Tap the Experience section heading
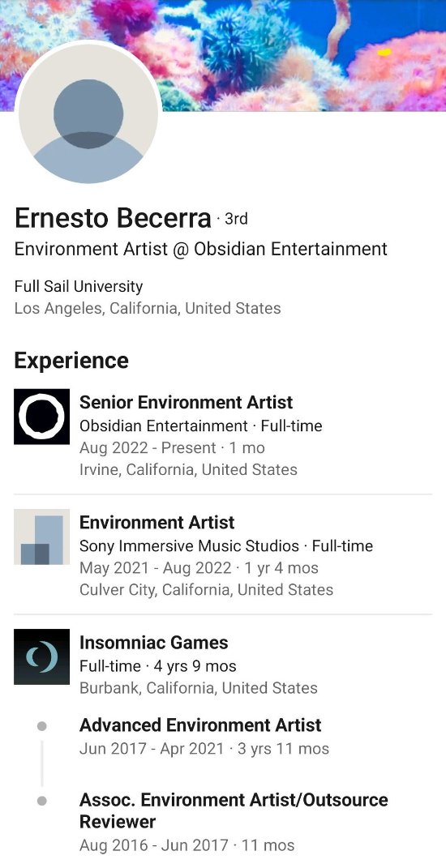The height and width of the screenshot is (868, 446). [x=71, y=361]
